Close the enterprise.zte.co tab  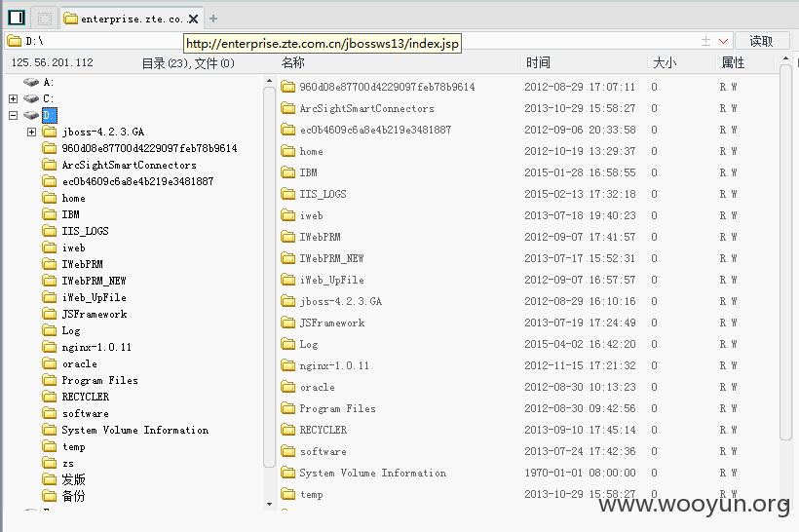pos(193,19)
